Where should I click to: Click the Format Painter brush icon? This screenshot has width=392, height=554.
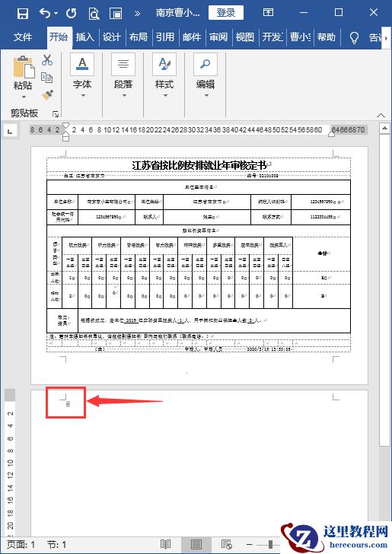(47, 94)
